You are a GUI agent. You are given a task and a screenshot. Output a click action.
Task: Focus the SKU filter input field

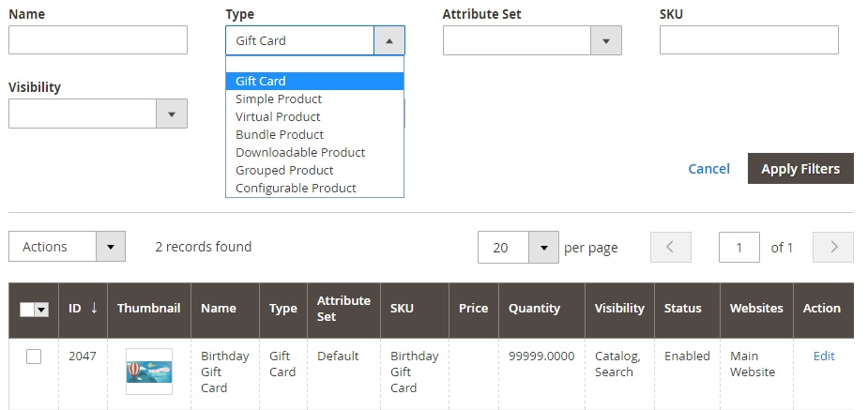tap(748, 40)
